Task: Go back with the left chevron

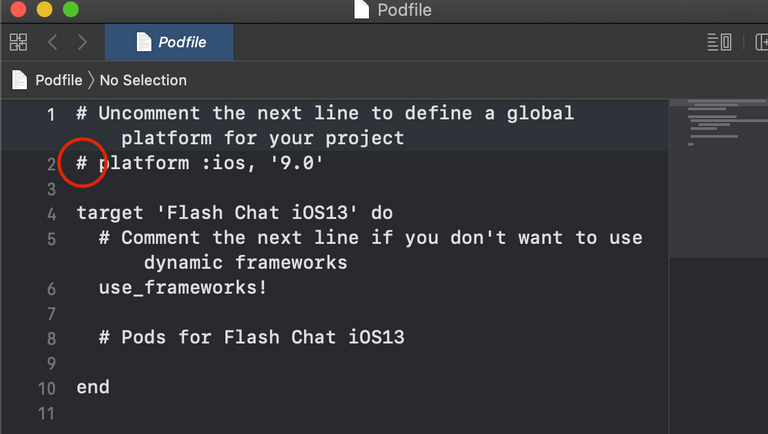Action: pos(52,42)
